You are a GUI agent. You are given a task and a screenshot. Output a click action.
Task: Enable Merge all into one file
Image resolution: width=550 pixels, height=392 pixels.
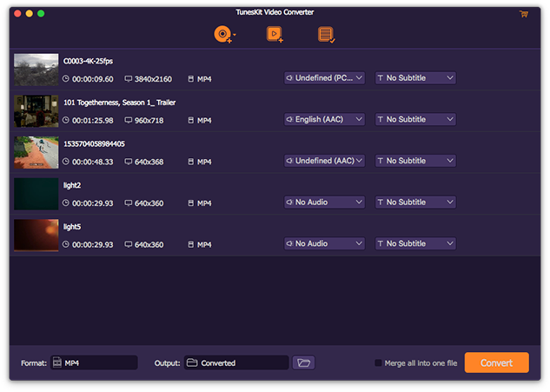pyautogui.click(x=378, y=362)
